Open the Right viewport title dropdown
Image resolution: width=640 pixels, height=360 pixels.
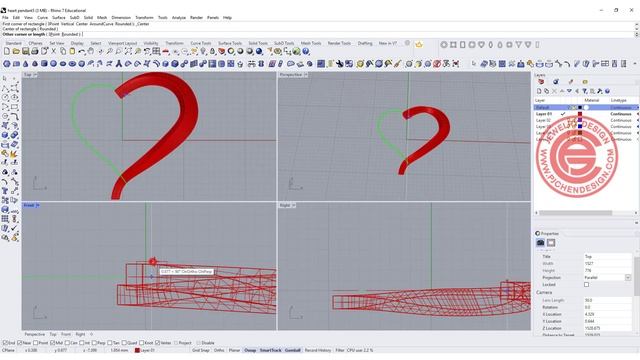pyautogui.click(x=293, y=205)
